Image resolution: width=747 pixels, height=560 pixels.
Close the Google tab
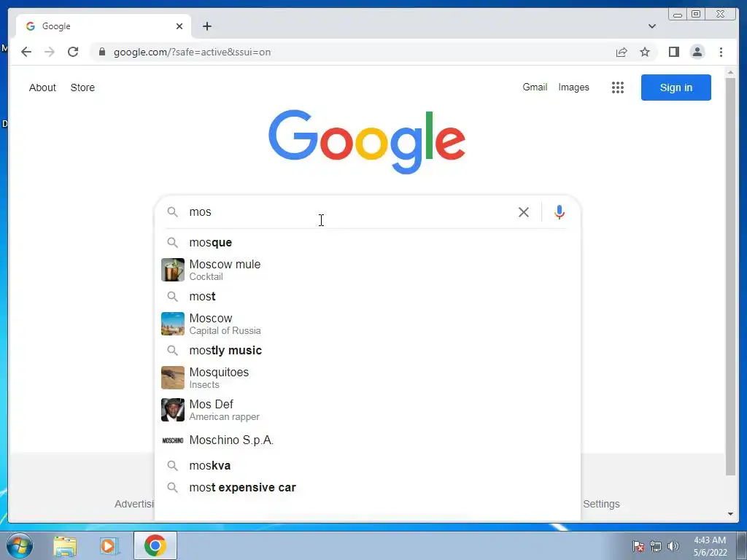(x=179, y=26)
